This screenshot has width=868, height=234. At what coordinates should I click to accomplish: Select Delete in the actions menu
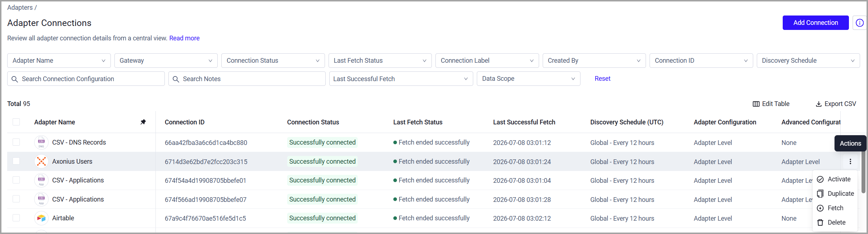coord(835,222)
